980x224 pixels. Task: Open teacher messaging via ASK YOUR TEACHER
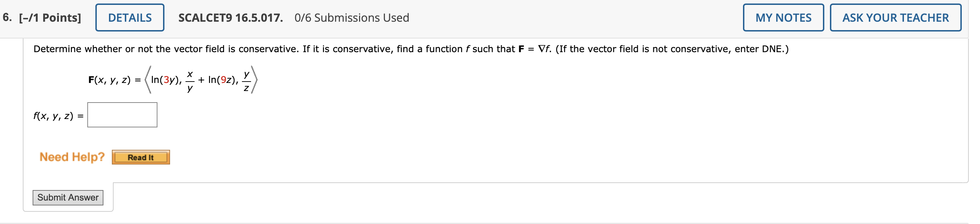tap(896, 17)
